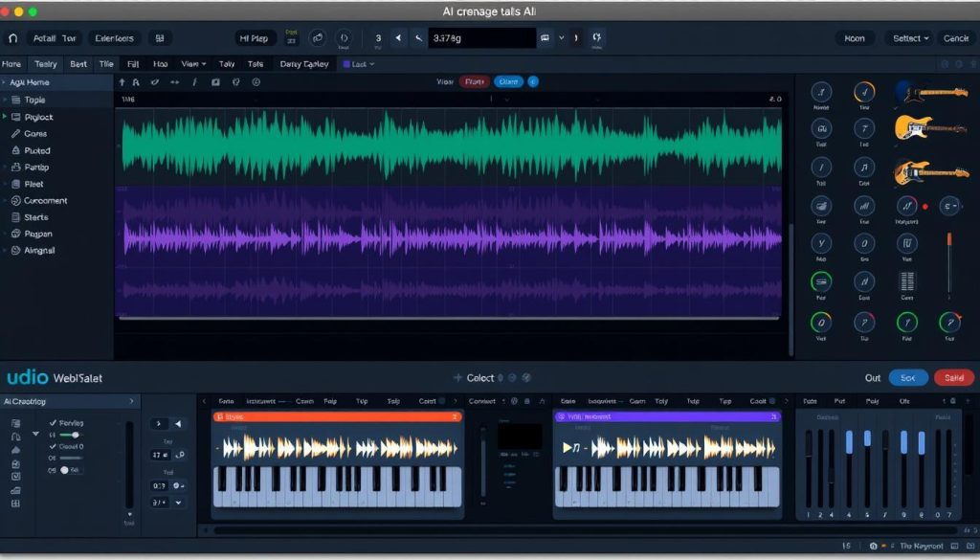Select the third sunburst guitar thumbnail
980x560 pixels.
click(931, 172)
